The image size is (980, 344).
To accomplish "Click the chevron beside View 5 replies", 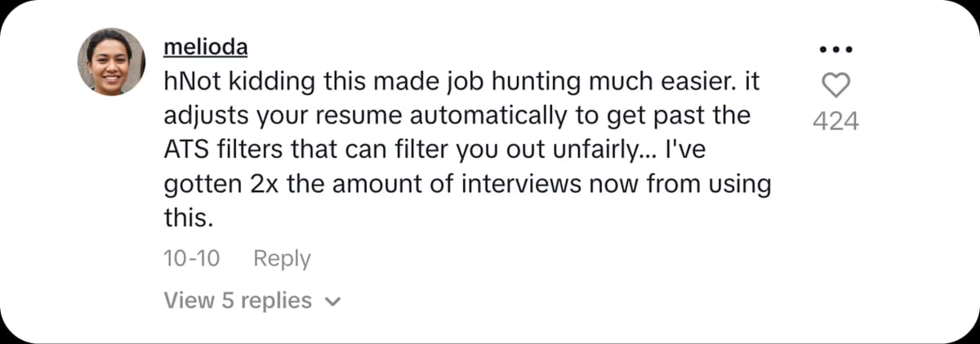I will [x=332, y=302].
